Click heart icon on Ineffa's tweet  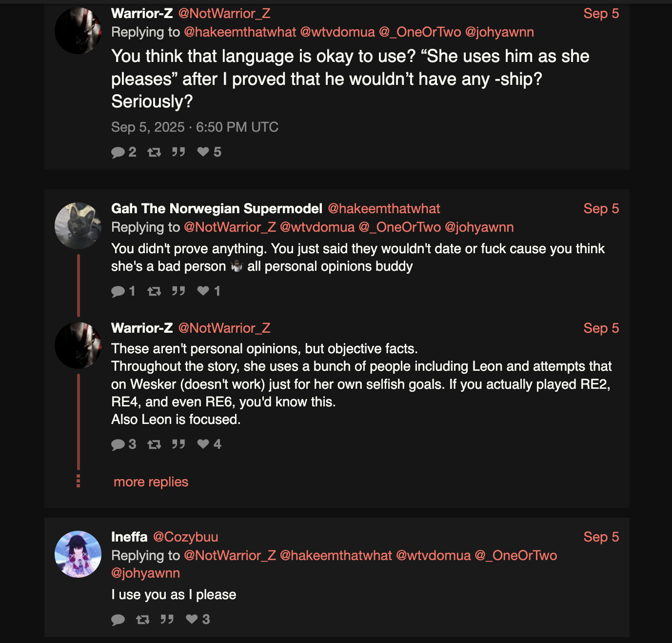192,619
